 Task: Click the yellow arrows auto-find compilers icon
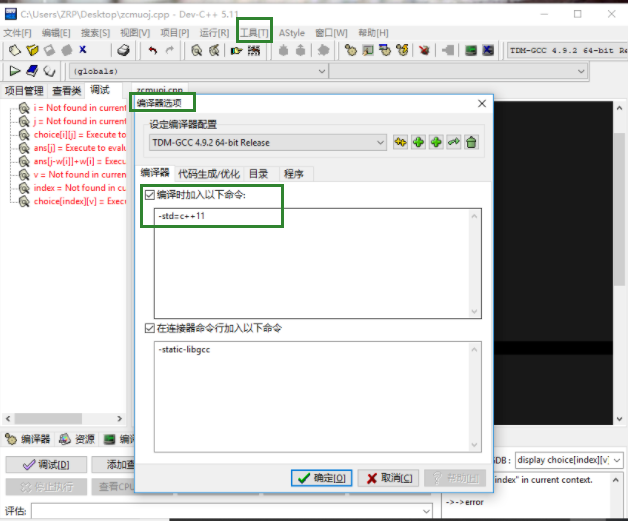(400, 142)
